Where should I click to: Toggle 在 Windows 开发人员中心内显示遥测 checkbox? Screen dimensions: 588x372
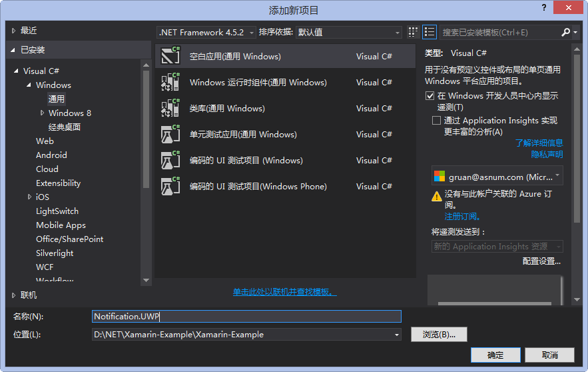click(430, 96)
